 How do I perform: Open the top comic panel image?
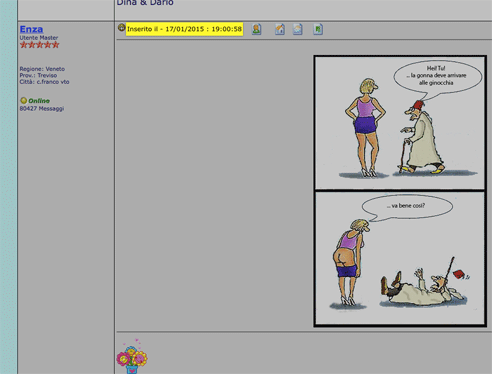400,123
